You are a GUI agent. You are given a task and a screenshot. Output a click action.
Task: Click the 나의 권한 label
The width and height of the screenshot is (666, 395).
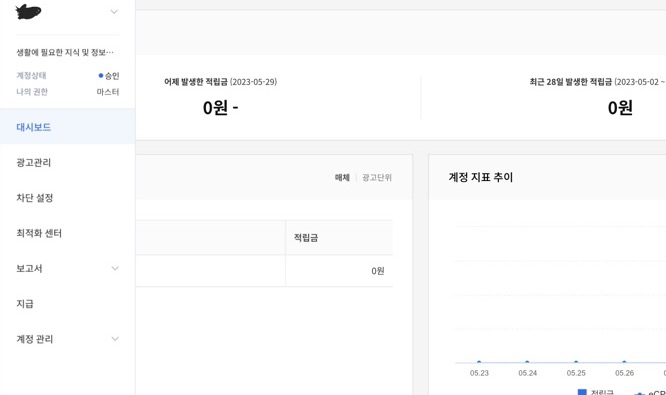tap(32, 92)
